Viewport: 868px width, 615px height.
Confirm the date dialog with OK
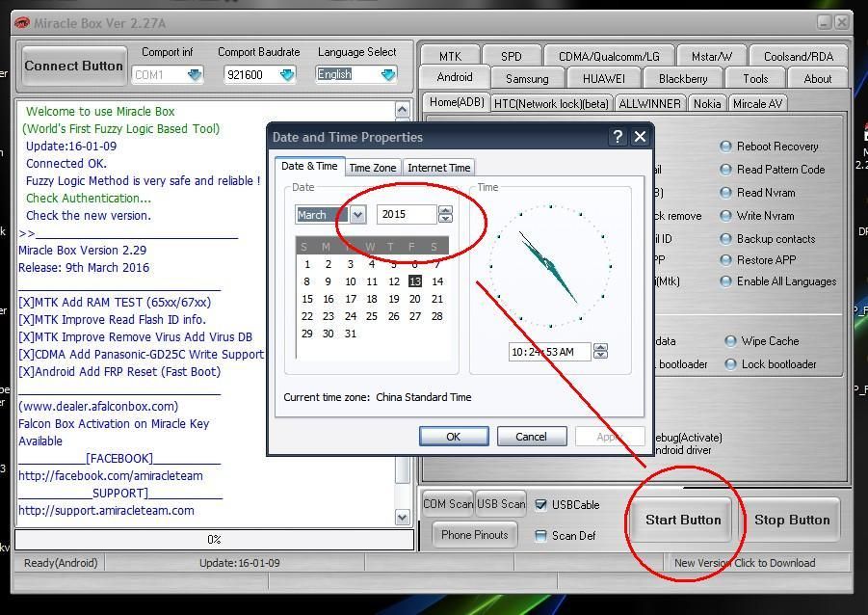coord(454,437)
